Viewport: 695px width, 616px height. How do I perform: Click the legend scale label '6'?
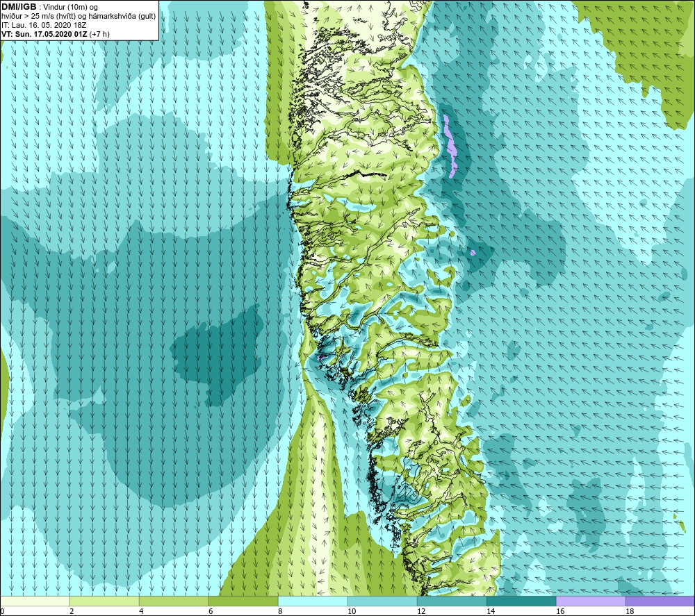tap(211, 611)
